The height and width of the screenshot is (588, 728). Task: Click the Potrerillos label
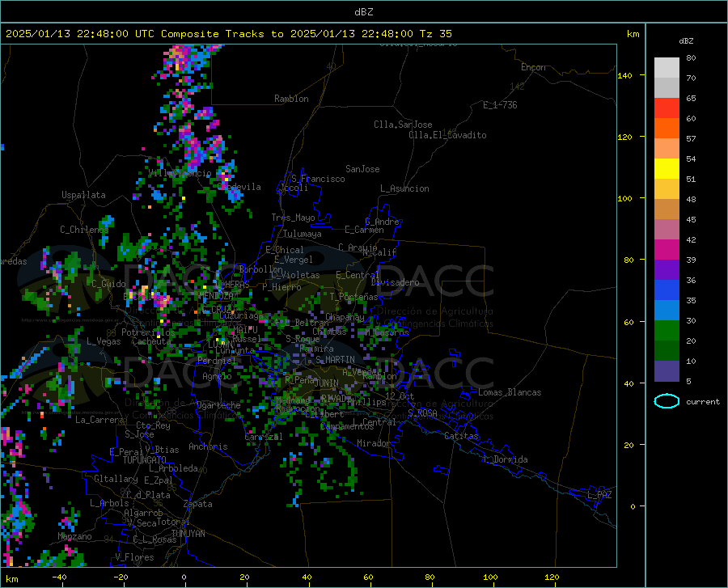coord(148,332)
